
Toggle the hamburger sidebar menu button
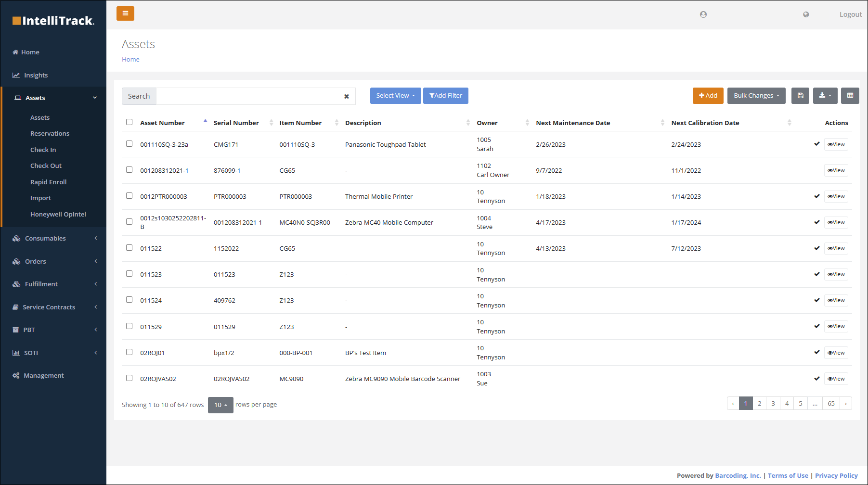click(125, 13)
